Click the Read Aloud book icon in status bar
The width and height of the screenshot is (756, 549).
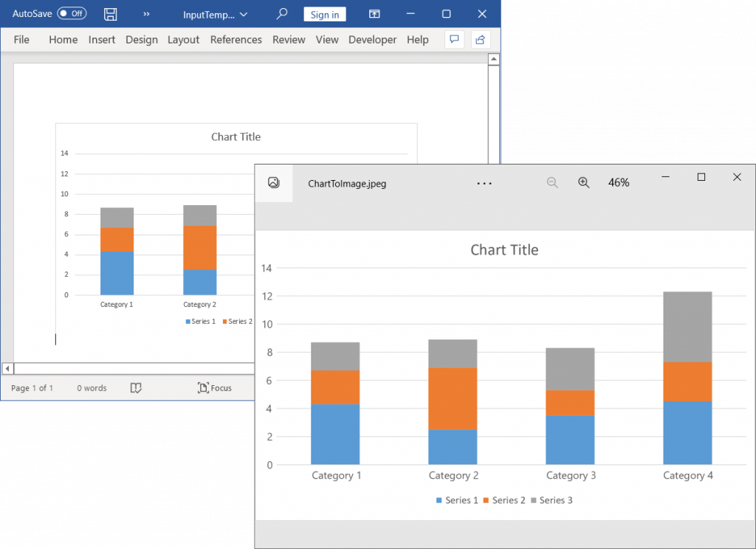tap(136, 387)
